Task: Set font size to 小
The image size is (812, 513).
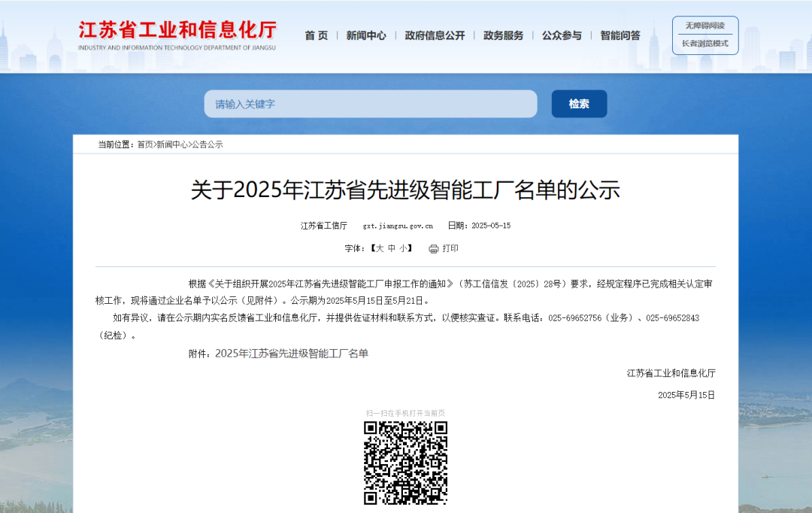Action: click(x=402, y=248)
